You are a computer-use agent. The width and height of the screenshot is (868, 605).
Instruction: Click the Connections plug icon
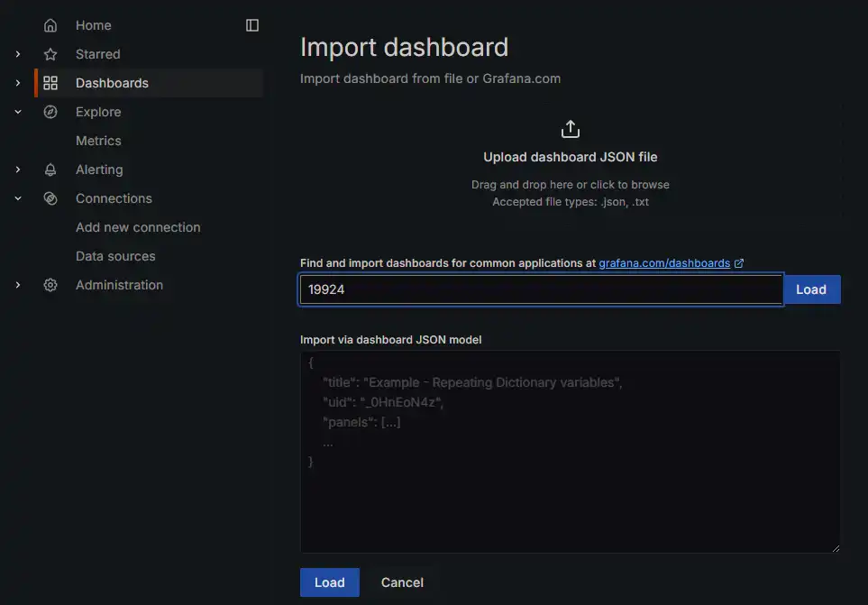point(50,197)
